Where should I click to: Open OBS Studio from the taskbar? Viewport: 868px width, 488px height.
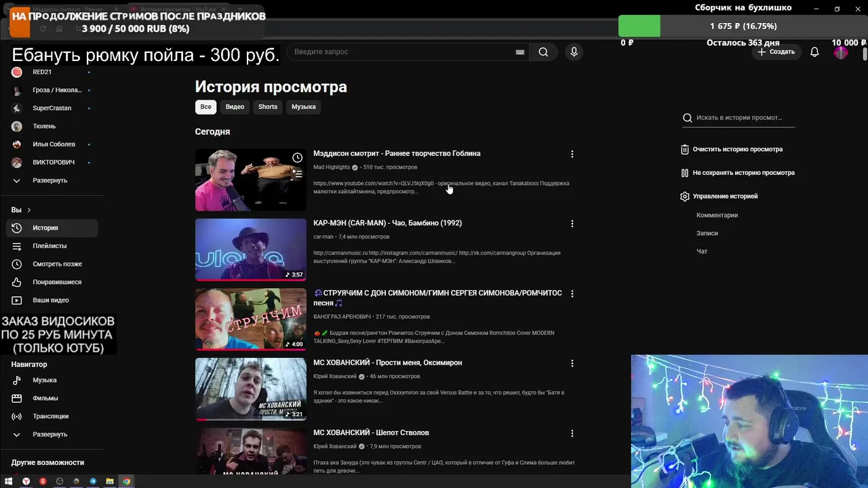click(x=60, y=481)
